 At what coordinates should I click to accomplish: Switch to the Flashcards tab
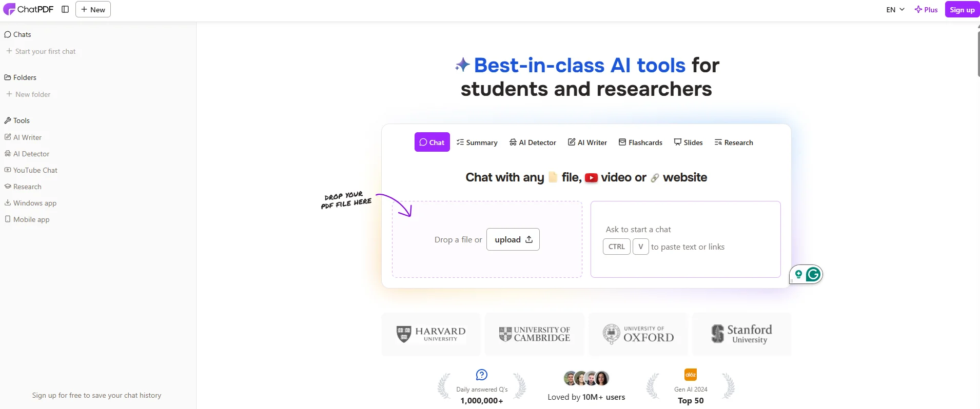point(640,142)
